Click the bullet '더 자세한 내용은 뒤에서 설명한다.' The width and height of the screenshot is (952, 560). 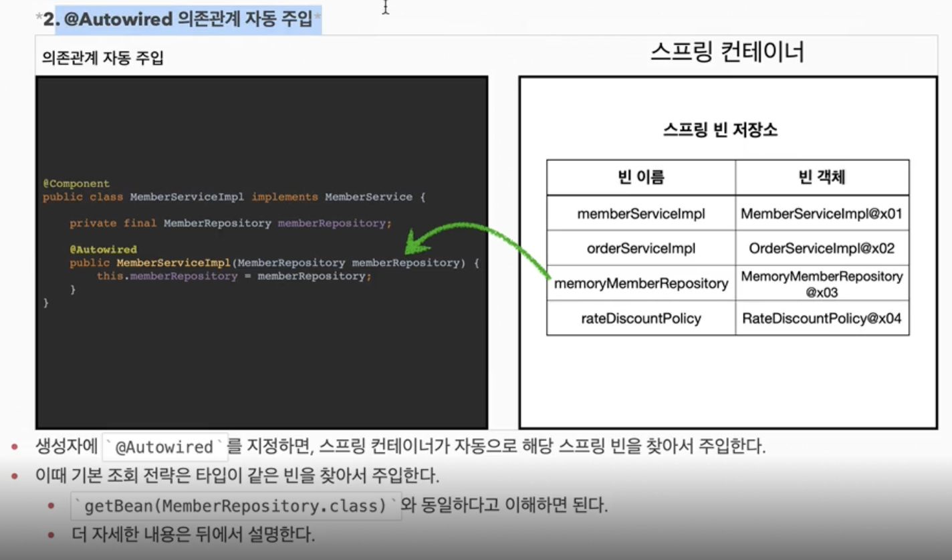pyautogui.click(x=193, y=535)
